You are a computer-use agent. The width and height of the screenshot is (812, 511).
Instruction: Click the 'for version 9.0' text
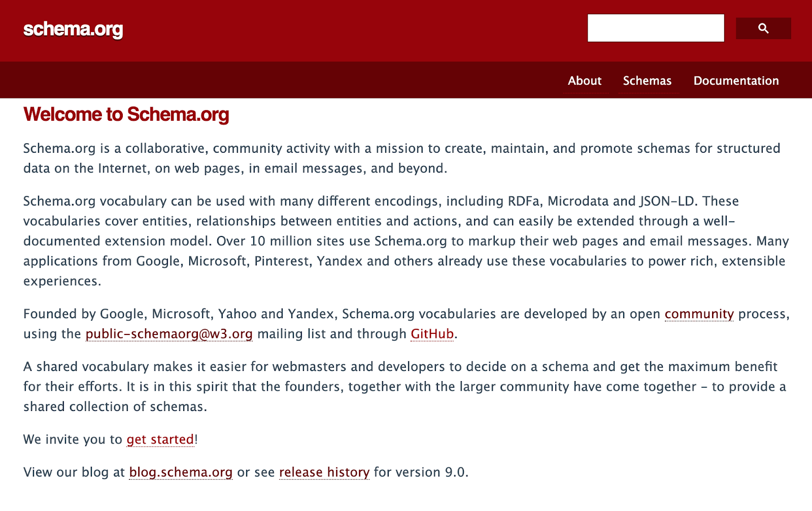(x=421, y=472)
